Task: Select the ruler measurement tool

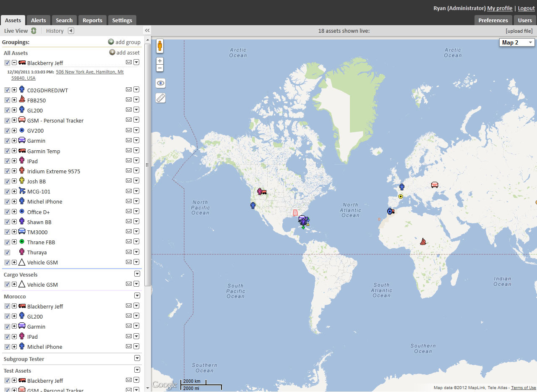Action: coord(160,98)
